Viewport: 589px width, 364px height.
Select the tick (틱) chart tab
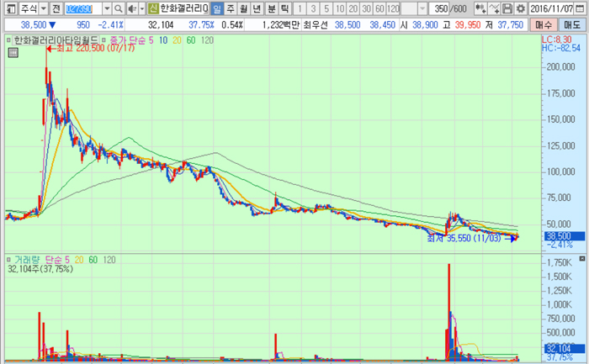click(284, 8)
